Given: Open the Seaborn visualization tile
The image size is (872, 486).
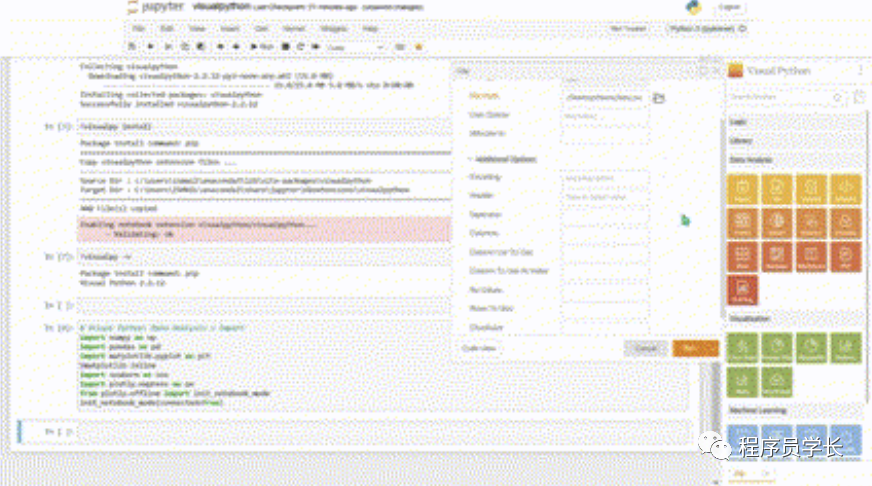Looking at the screenshot, I should [x=845, y=348].
